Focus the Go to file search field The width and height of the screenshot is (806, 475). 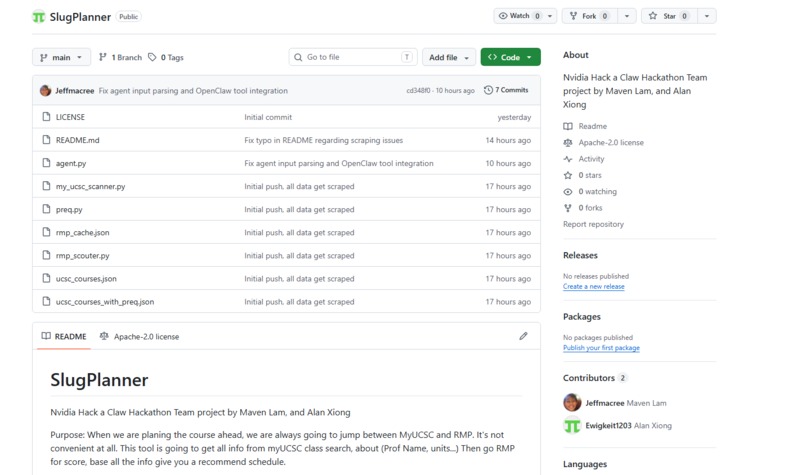tap(353, 57)
